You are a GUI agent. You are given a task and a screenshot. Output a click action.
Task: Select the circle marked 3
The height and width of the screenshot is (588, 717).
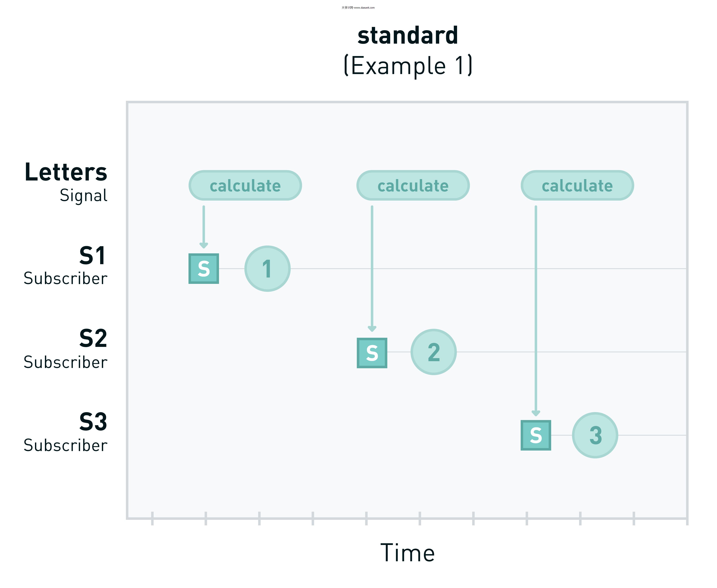pyautogui.click(x=595, y=435)
